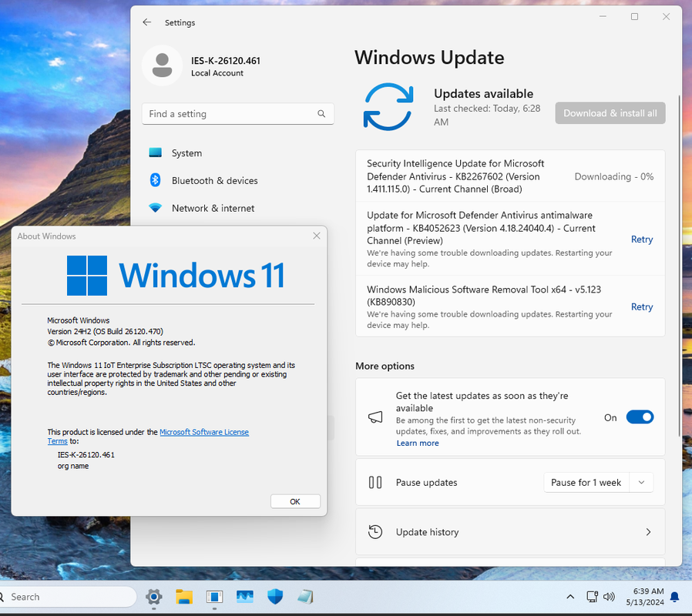Image resolution: width=692 pixels, height=616 pixels.
Task: Click the Updates available heading
Action: tap(483, 93)
